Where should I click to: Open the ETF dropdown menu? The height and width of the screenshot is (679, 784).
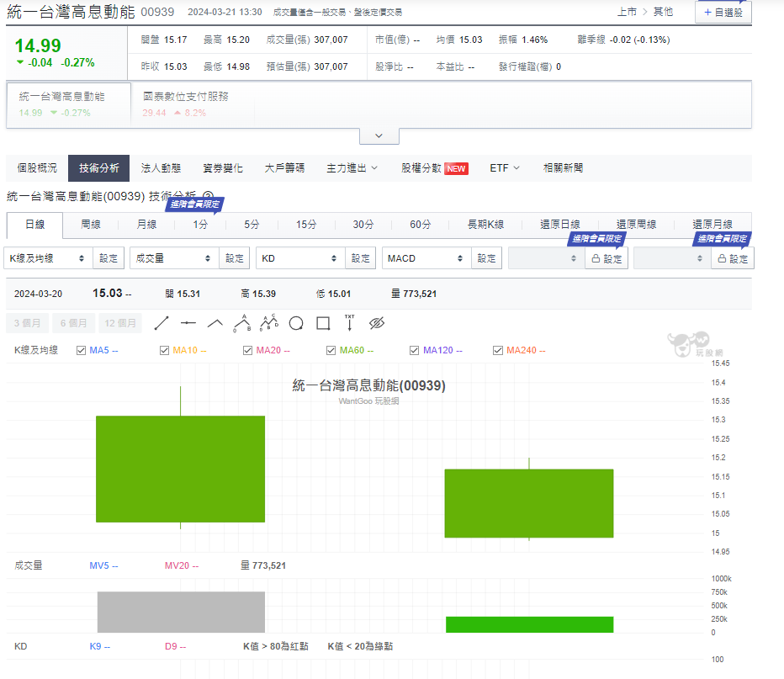point(505,168)
